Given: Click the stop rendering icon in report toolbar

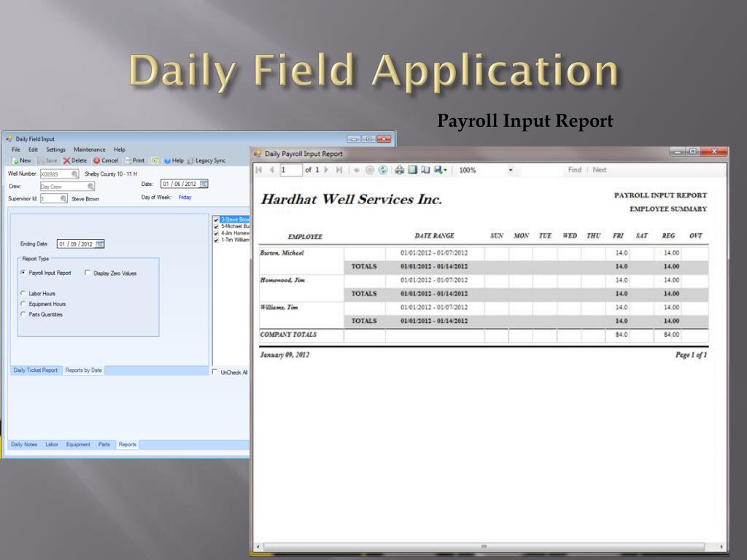Looking at the screenshot, I should coord(370,170).
